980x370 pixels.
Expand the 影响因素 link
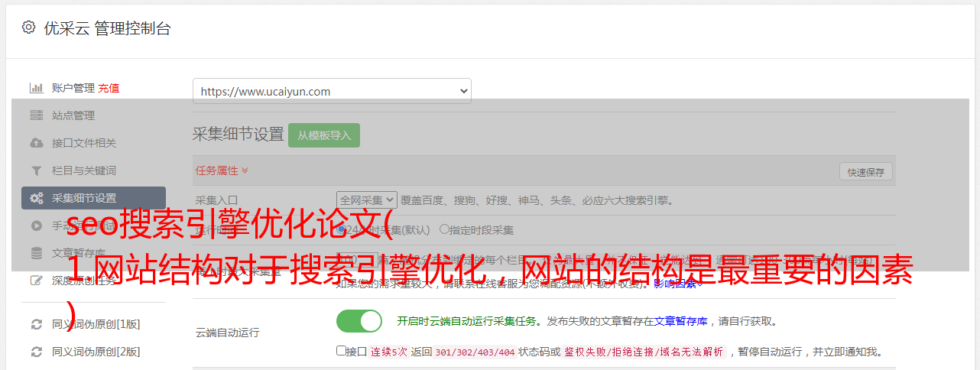click(679, 284)
